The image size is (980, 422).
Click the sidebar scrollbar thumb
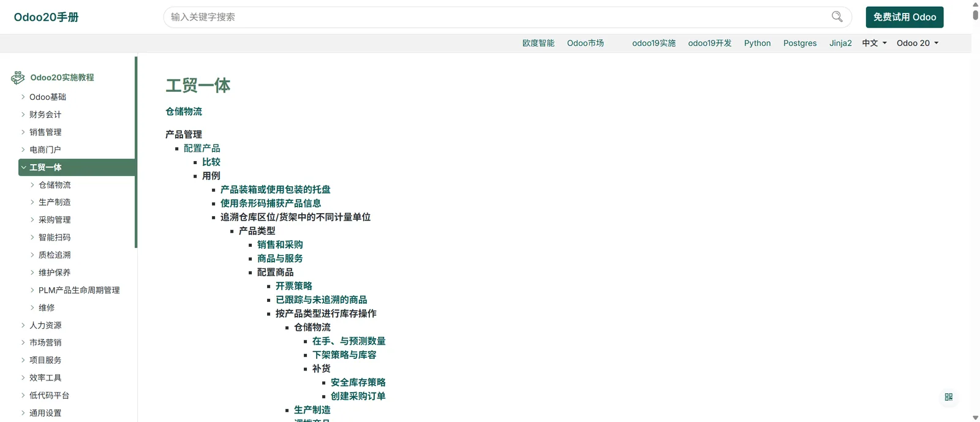pyautogui.click(x=136, y=153)
